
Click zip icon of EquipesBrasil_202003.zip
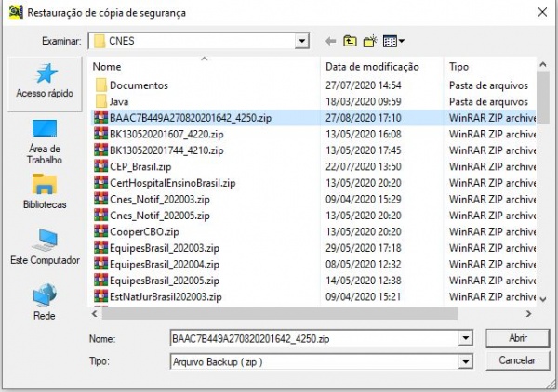click(101, 248)
